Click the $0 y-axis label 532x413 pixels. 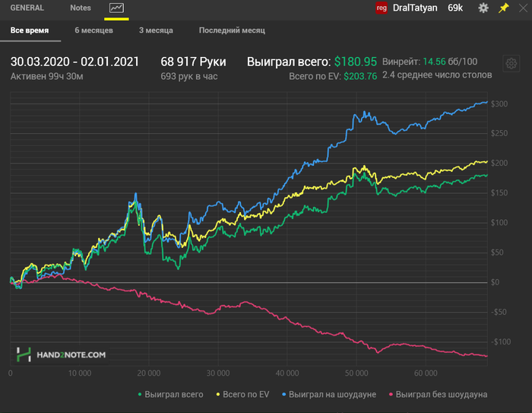click(x=495, y=282)
